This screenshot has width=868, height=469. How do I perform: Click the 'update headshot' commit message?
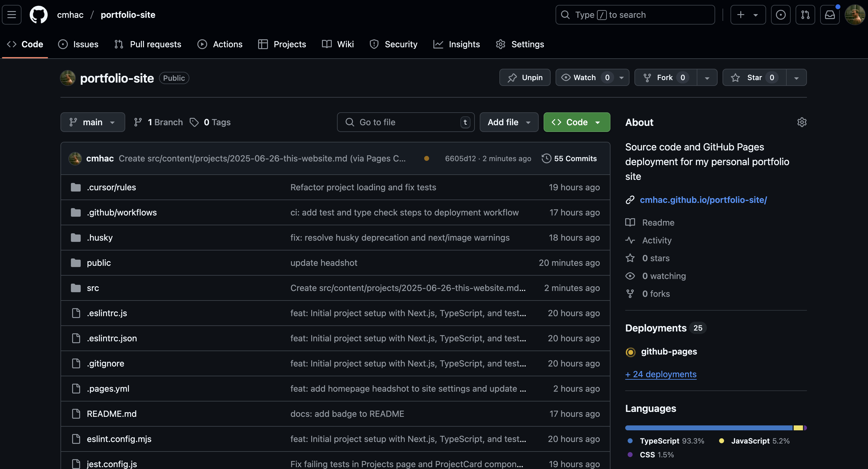point(324,263)
